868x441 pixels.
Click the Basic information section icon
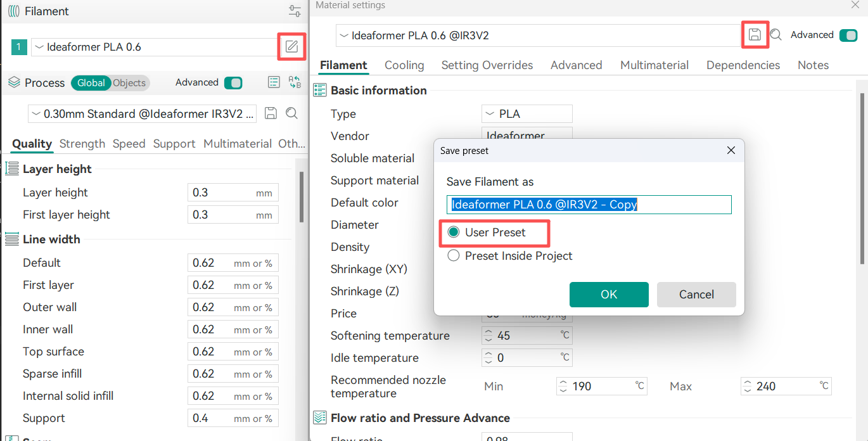(x=321, y=90)
